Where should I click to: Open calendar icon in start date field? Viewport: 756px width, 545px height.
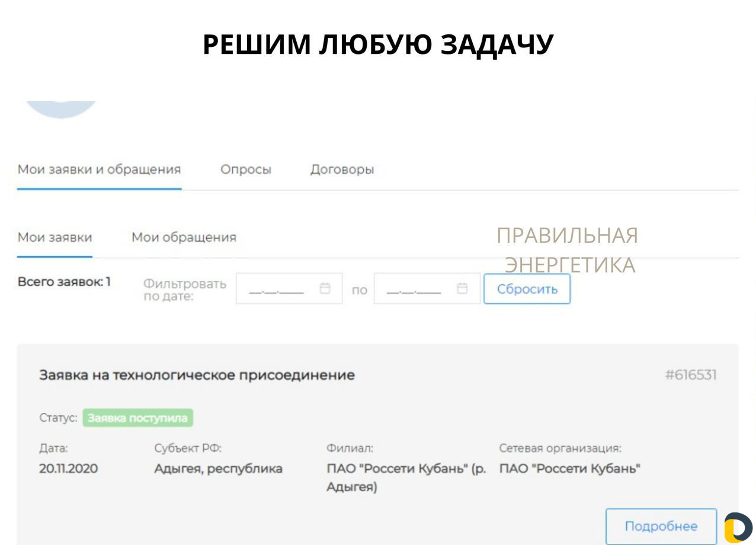click(325, 288)
